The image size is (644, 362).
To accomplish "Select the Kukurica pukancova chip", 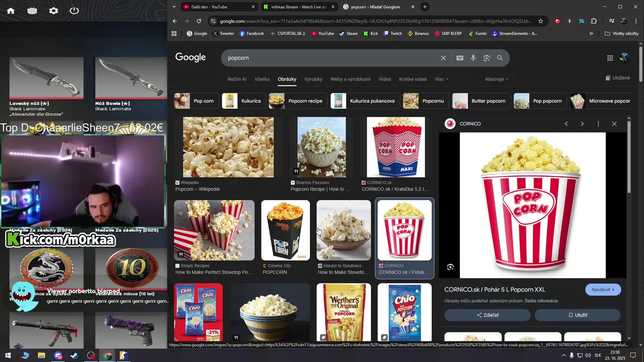I will [365, 101].
